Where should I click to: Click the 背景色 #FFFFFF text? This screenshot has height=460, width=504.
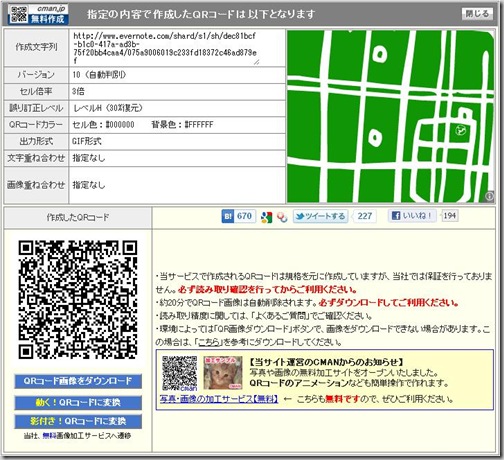click(182, 125)
